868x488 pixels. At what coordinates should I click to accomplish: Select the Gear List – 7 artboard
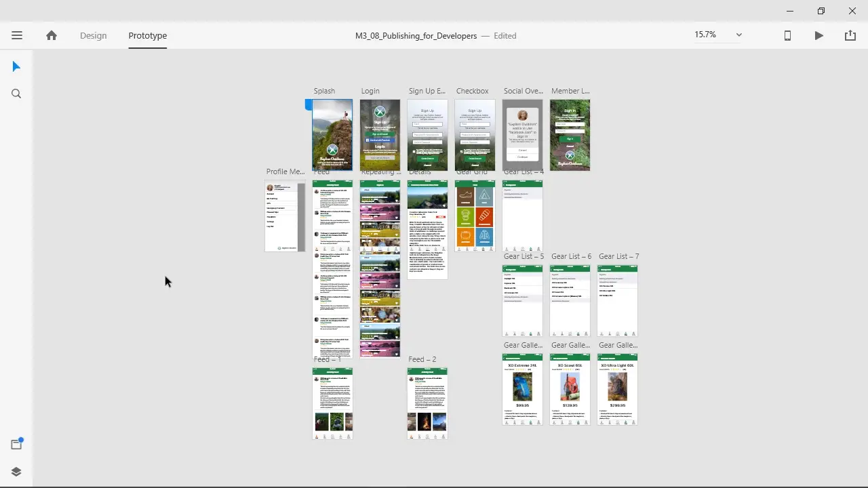617,301
